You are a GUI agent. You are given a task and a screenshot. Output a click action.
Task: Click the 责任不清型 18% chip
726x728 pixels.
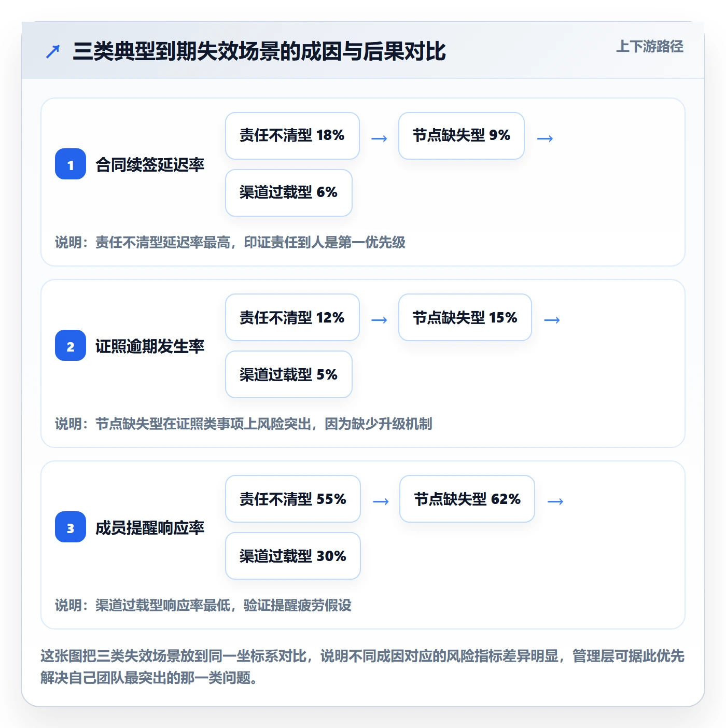point(292,136)
